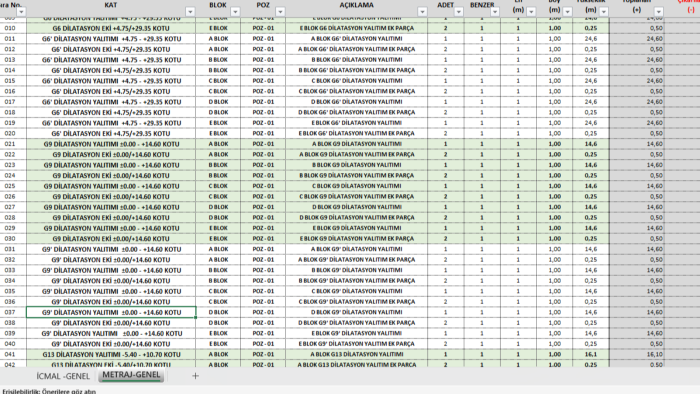Open the AÇIKLAMA column filter dropdown
The width and height of the screenshot is (700, 394).
[x=422, y=12]
